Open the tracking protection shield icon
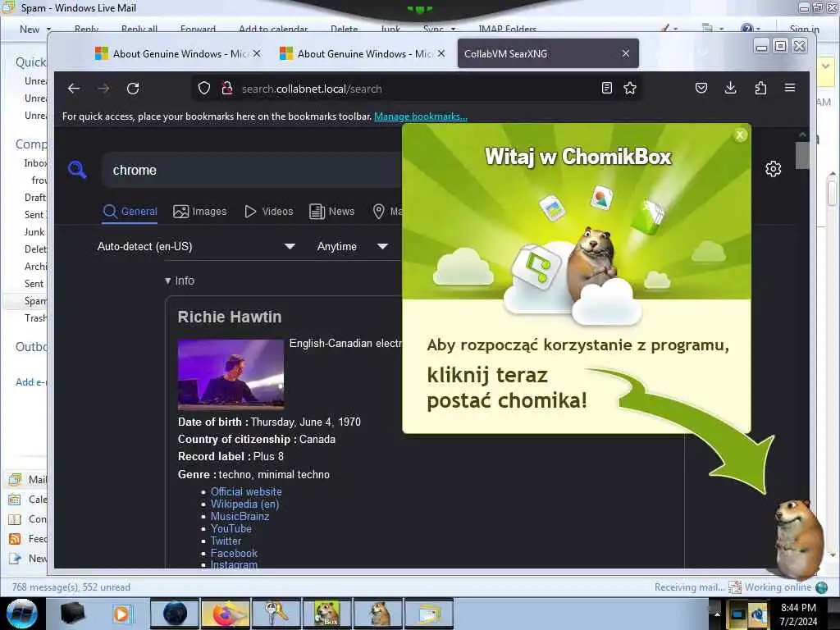Screen dimensions: 840x630 204,89
